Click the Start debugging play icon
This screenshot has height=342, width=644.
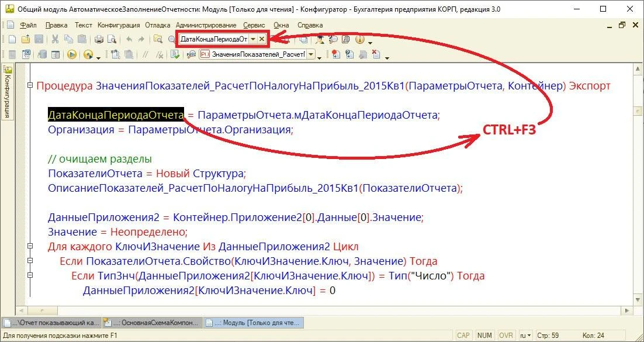click(72, 55)
